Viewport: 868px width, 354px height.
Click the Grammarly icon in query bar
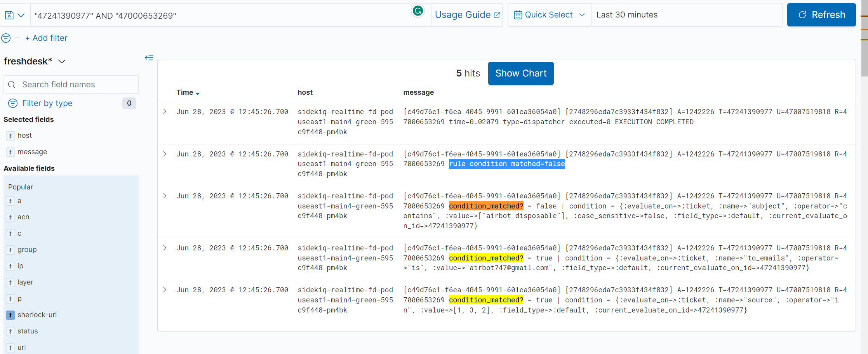click(x=418, y=11)
